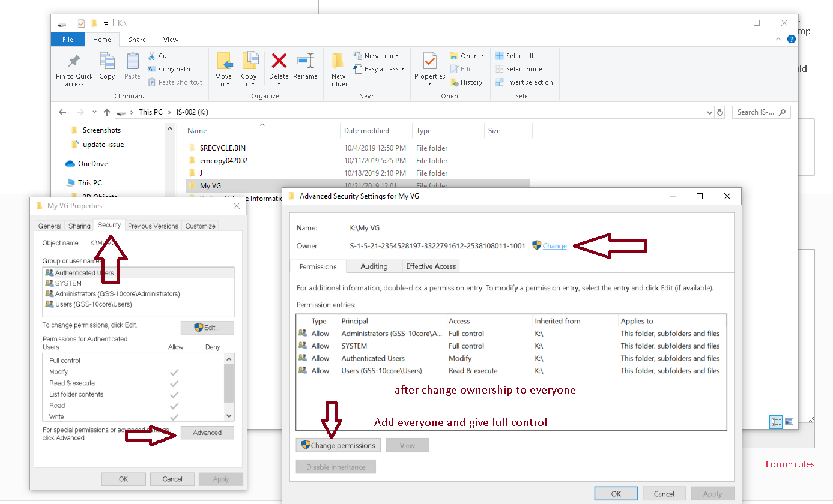Expand the Move to dropdown
This screenshot has width=833, height=504.
tap(223, 84)
